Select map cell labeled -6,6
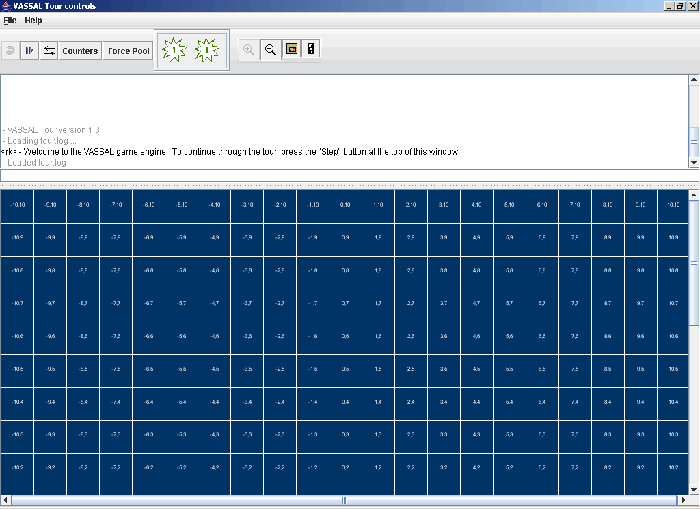This screenshot has height=509, width=700. 149,336
